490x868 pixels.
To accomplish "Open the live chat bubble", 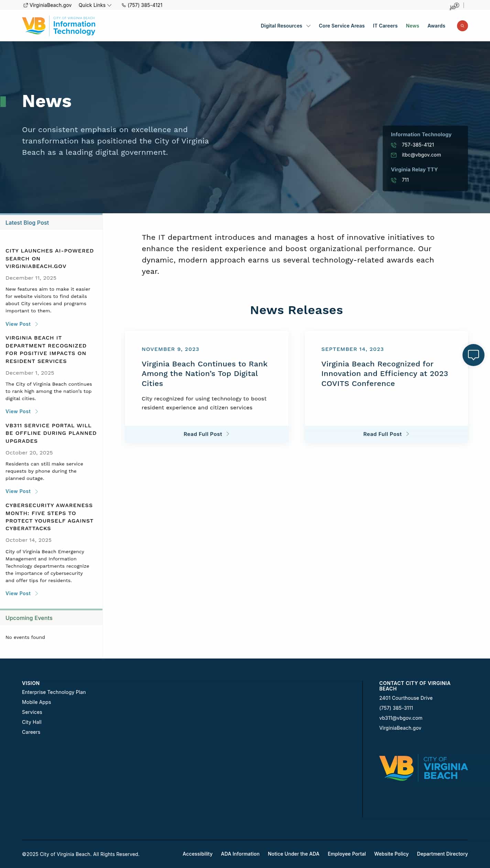I will [x=473, y=355].
